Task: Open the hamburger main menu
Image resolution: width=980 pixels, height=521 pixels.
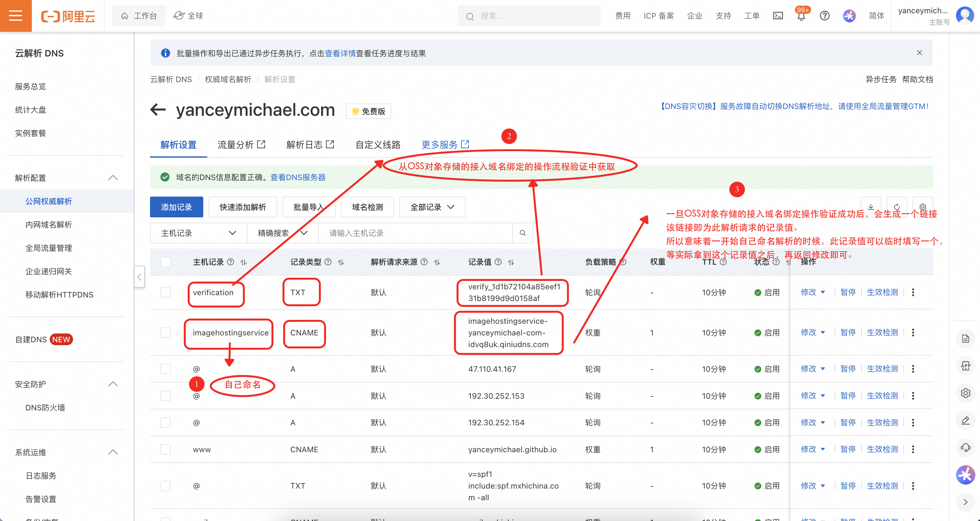Action: click(x=16, y=16)
